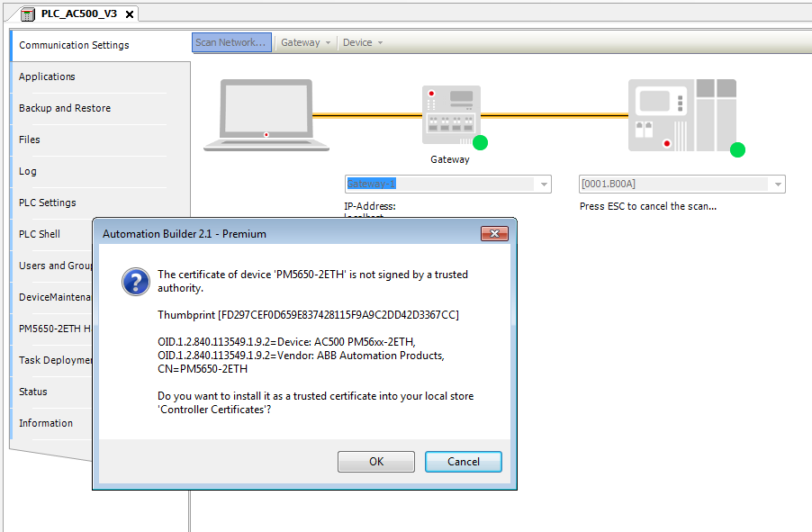
Task: Click the 'CN=PM5650-2ETH' text in dialog
Action: (x=203, y=369)
